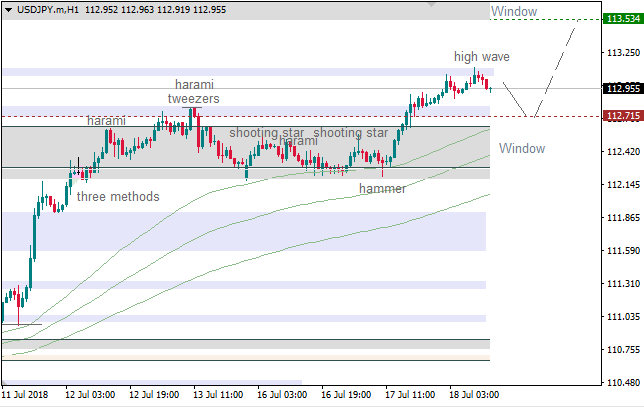Click the upper 'Window' label near 113.534
Viewport: 644px width, 407px height.
pos(513,12)
